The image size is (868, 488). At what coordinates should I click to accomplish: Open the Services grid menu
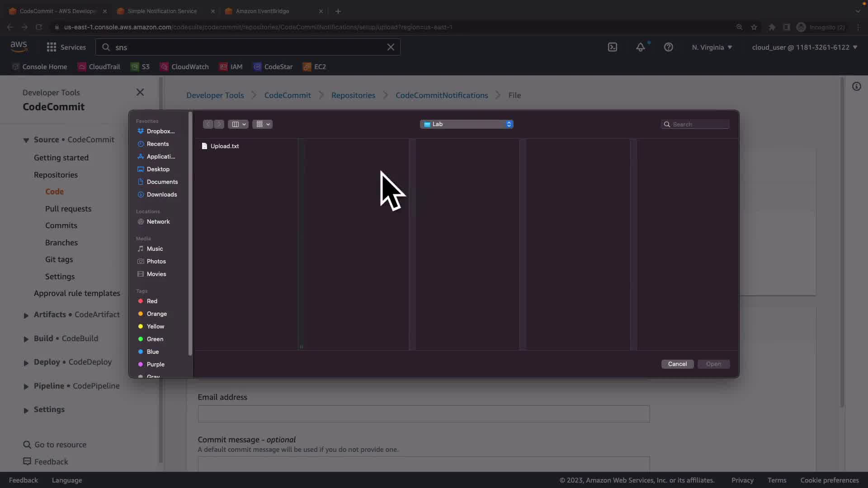point(66,47)
